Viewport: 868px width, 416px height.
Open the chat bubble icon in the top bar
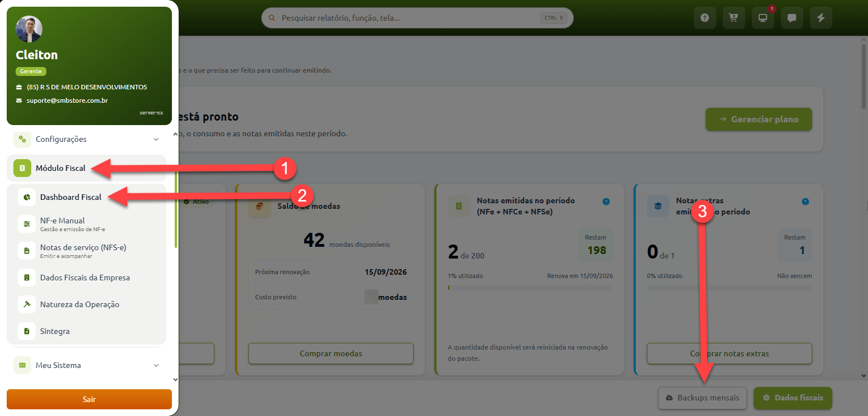pos(792,18)
